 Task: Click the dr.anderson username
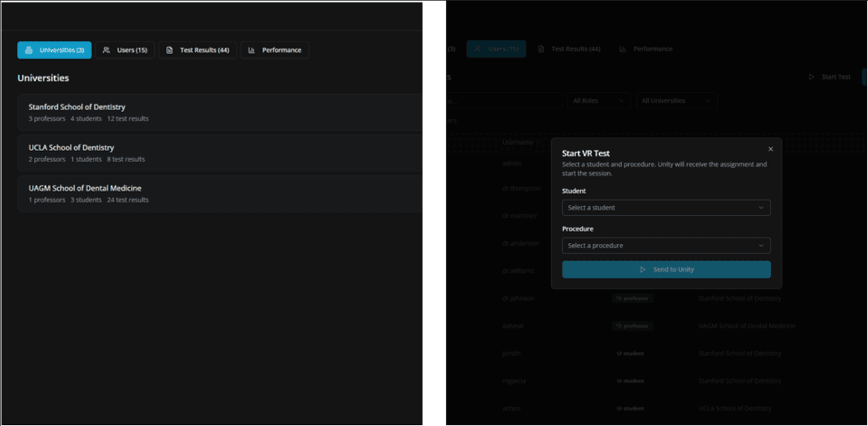pyautogui.click(x=520, y=243)
